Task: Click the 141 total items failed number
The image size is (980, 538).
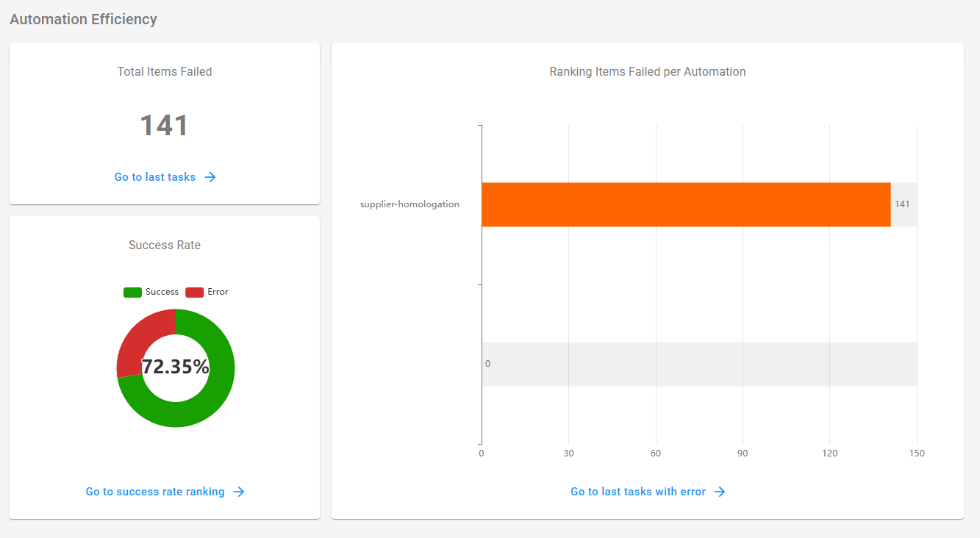Action: pos(165,126)
